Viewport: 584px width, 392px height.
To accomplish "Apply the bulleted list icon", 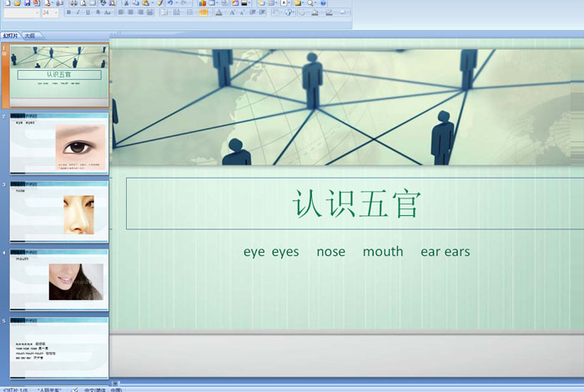I will pos(190,13).
